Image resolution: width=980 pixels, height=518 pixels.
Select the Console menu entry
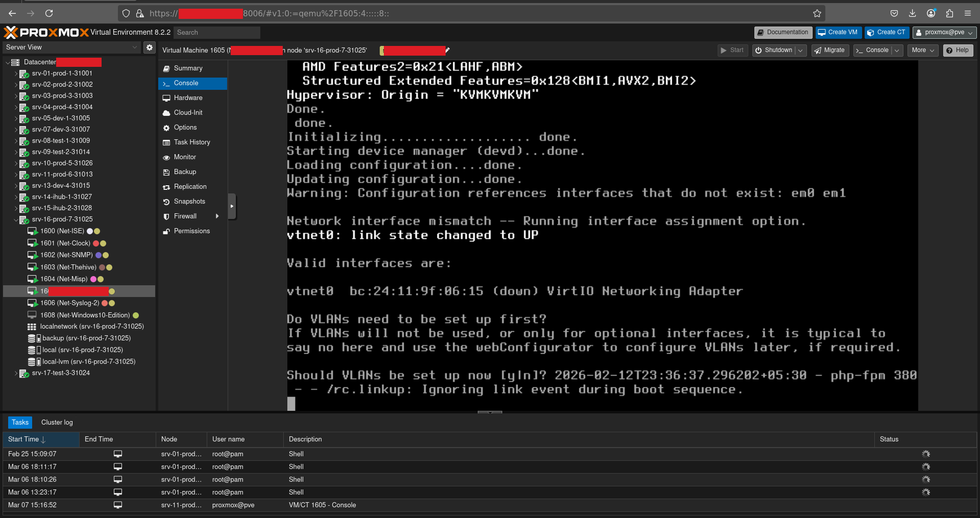tap(192, 83)
